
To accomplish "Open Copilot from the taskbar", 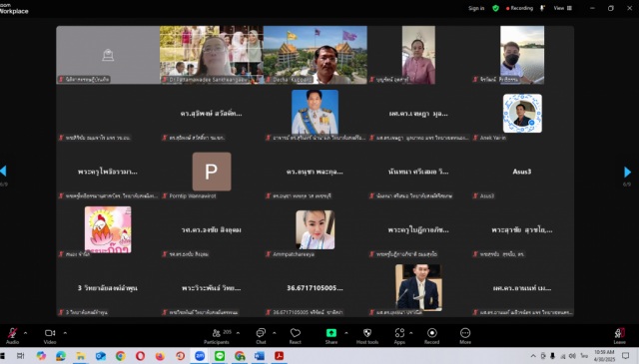I will pos(41,356).
